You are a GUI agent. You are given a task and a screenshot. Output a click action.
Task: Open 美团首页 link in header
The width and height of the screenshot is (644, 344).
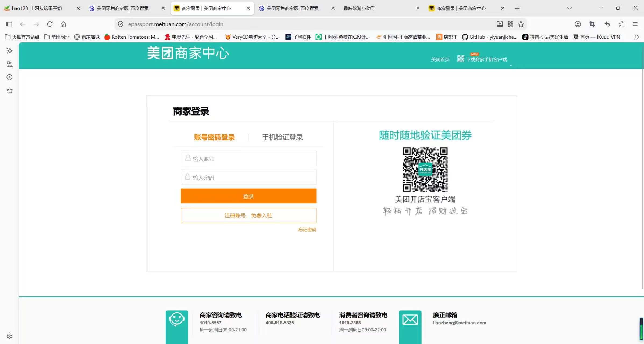pyautogui.click(x=440, y=59)
